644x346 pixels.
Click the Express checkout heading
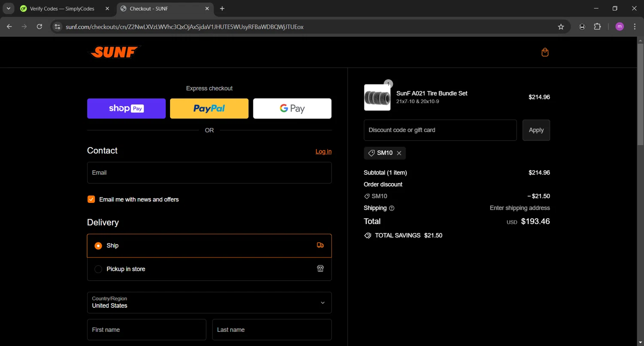coord(210,89)
